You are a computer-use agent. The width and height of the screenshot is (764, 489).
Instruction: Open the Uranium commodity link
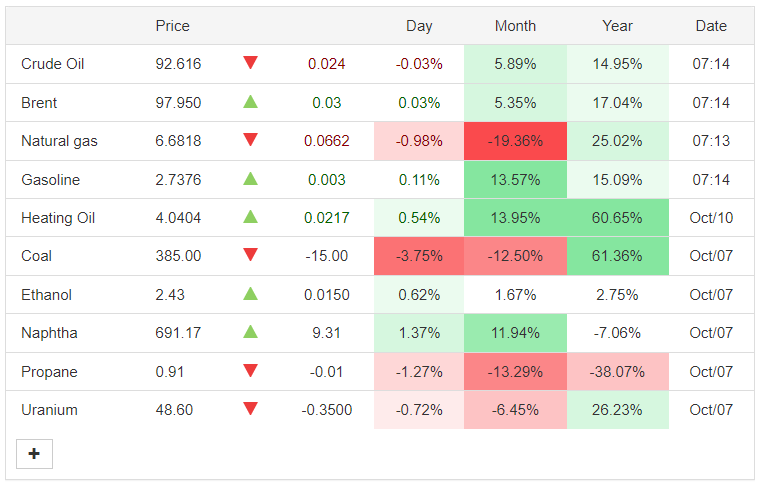(x=49, y=410)
